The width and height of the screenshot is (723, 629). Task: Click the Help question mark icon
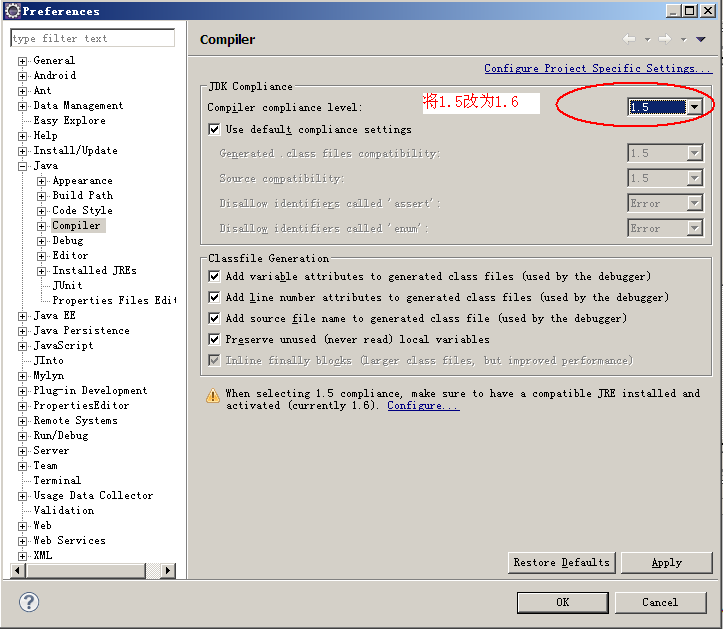pos(29,602)
